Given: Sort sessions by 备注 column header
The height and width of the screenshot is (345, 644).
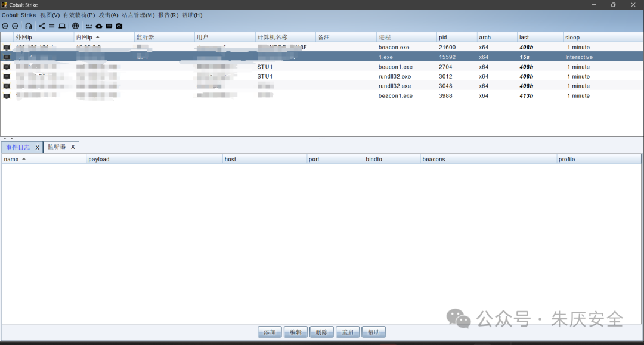Looking at the screenshot, I should [x=346, y=38].
